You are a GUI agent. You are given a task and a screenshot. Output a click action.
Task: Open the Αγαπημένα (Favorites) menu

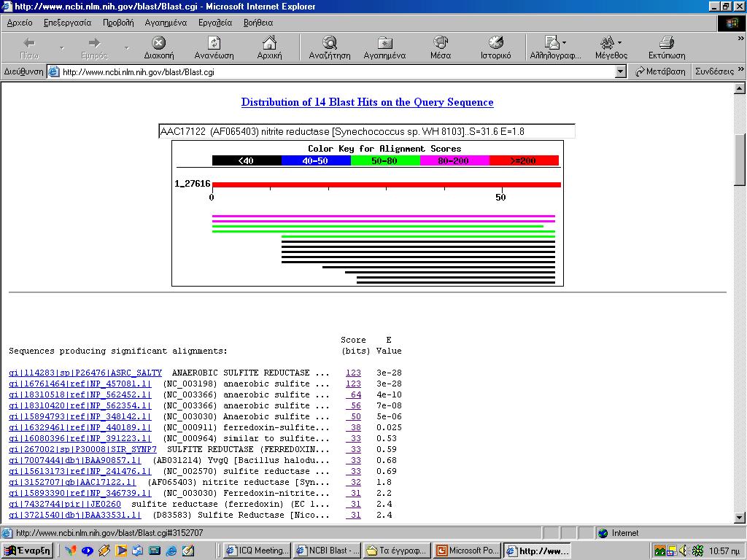166,23
